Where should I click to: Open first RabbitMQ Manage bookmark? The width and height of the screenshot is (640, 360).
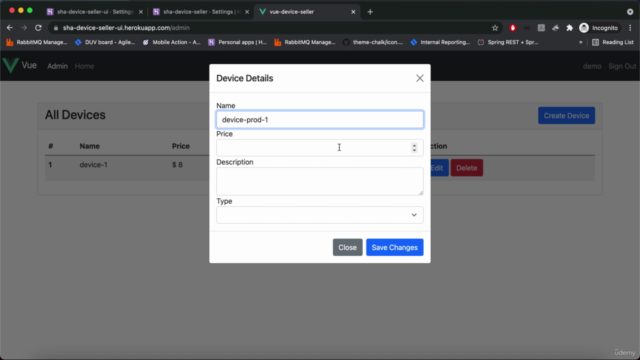coord(37,42)
